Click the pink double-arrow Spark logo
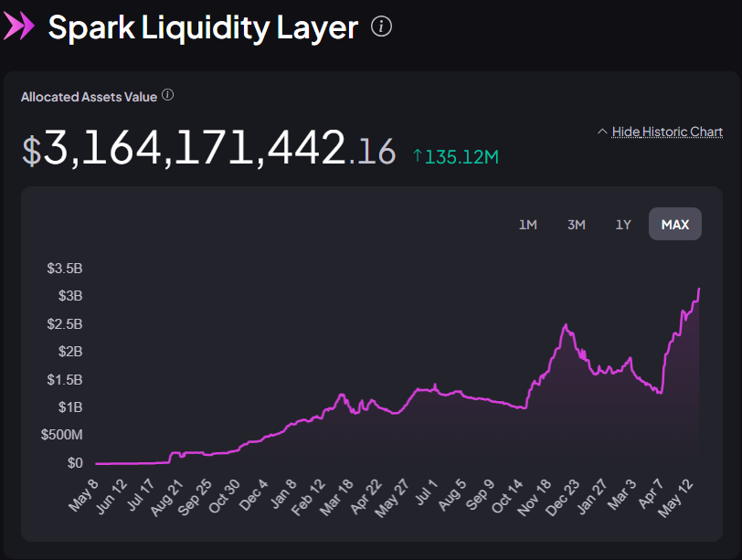 coord(19,26)
